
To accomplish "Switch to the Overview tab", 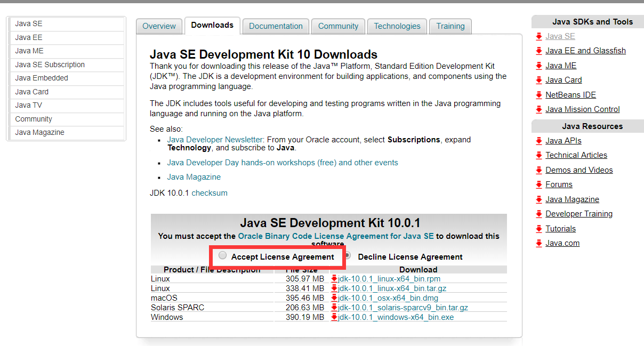I will tap(159, 26).
